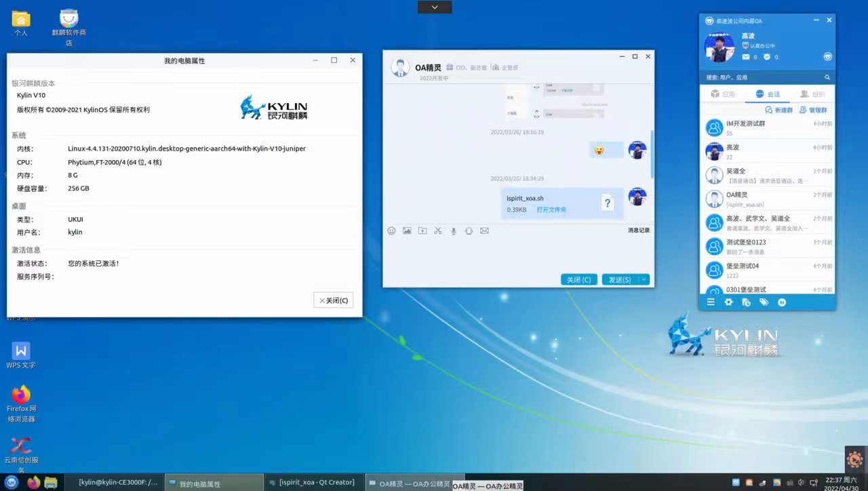868x491 pixels.
Task: Click the orange gear widget above the taskbar clock
Action: coord(855,459)
